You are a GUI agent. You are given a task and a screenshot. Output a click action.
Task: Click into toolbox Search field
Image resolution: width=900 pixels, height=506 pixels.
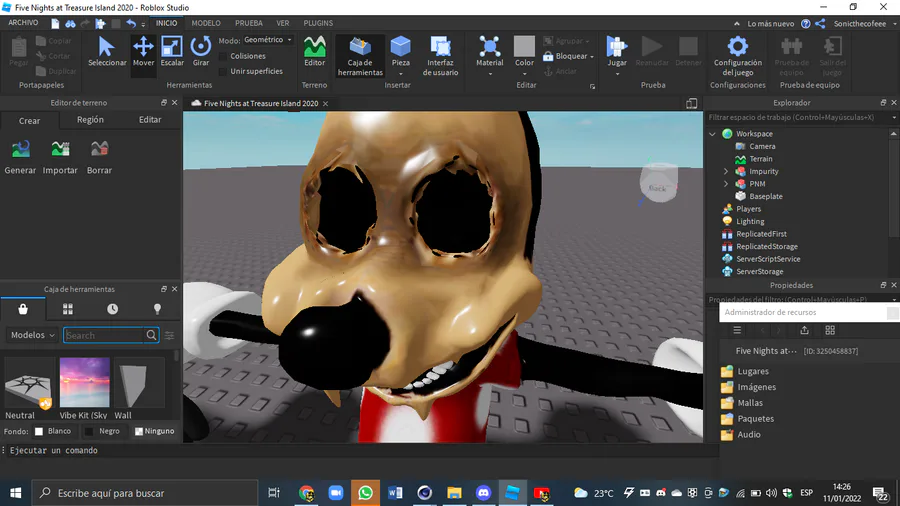tap(103, 335)
